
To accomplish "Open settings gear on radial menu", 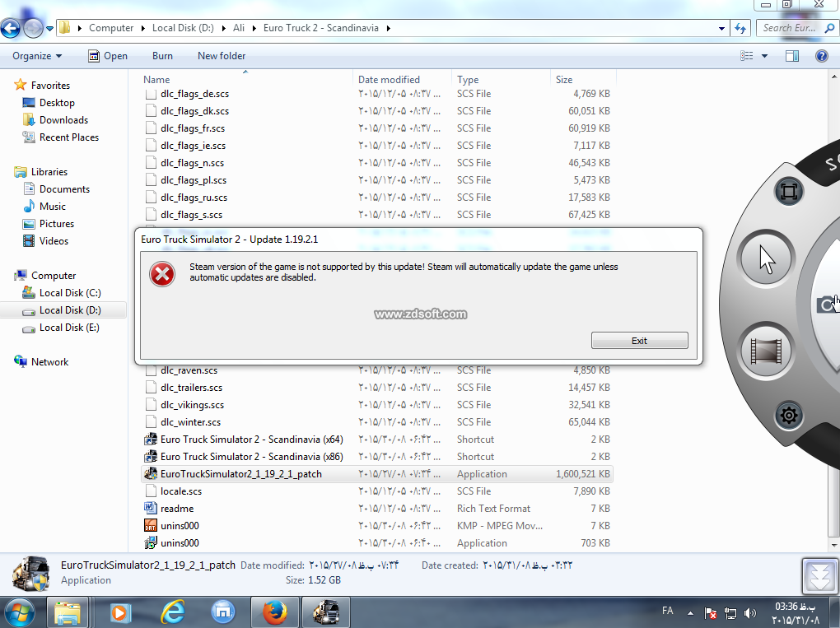I will (788, 415).
